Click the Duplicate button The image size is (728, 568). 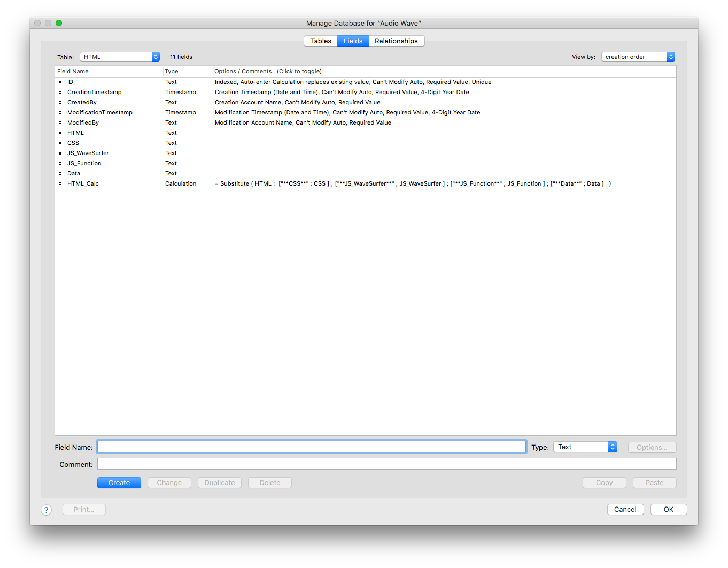click(x=220, y=482)
